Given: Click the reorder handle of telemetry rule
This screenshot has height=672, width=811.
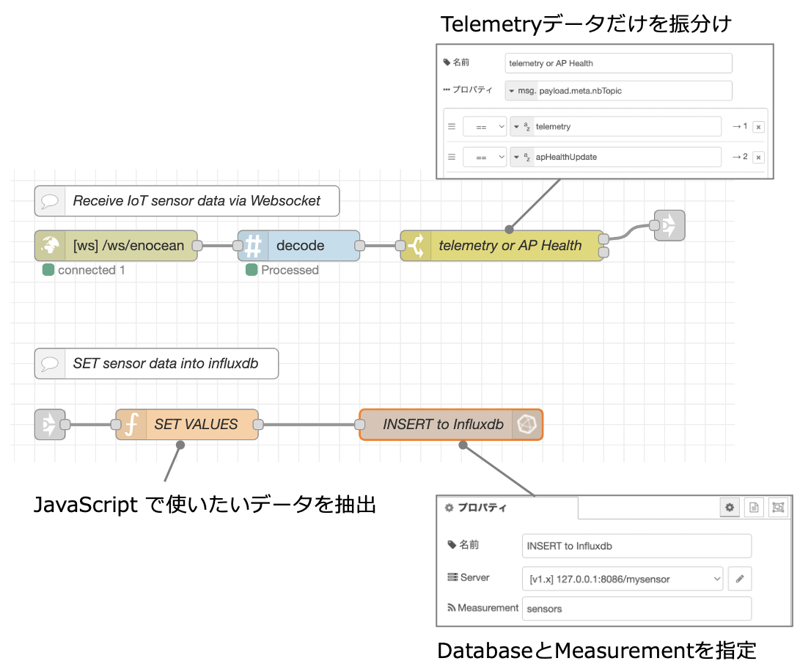Looking at the screenshot, I should tap(452, 127).
